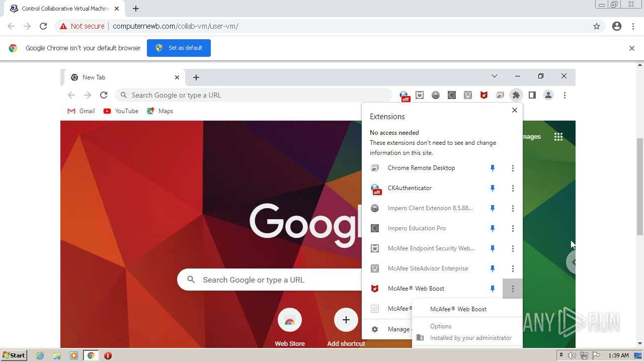Close the inner New Tab tab
The image size is (644, 362).
pos(177,77)
